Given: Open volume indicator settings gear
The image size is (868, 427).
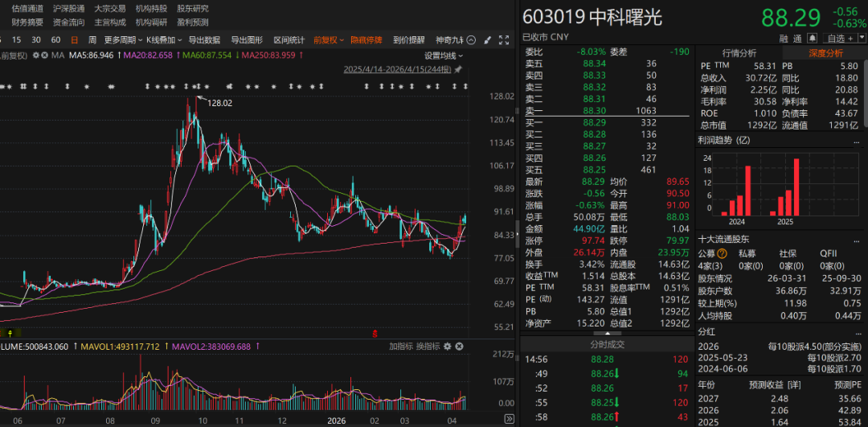Looking at the screenshot, I should tap(446, 347).
